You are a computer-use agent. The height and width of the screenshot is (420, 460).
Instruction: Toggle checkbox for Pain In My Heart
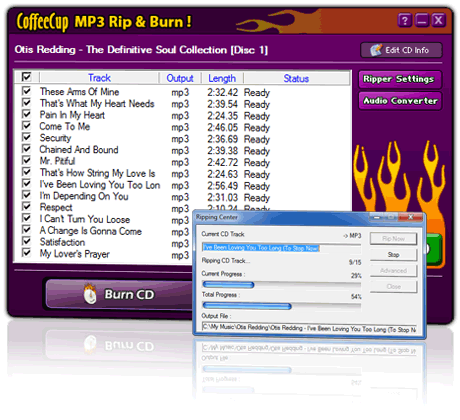[x=26, y=114]
